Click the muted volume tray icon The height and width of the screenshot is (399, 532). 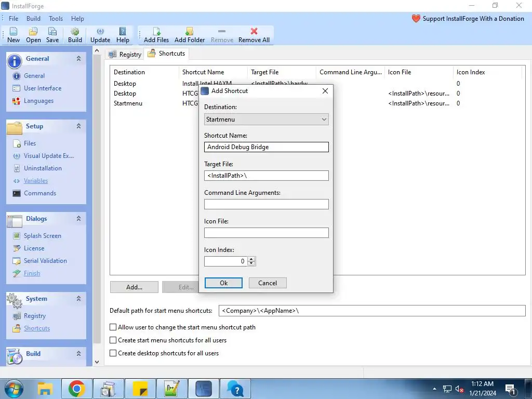coord(459,389)
